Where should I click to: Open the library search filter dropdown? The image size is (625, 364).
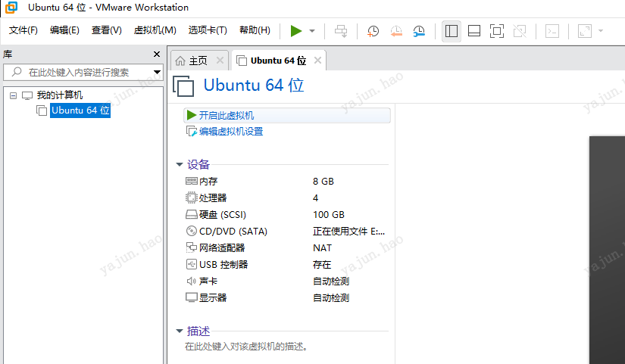coord(157,72)
